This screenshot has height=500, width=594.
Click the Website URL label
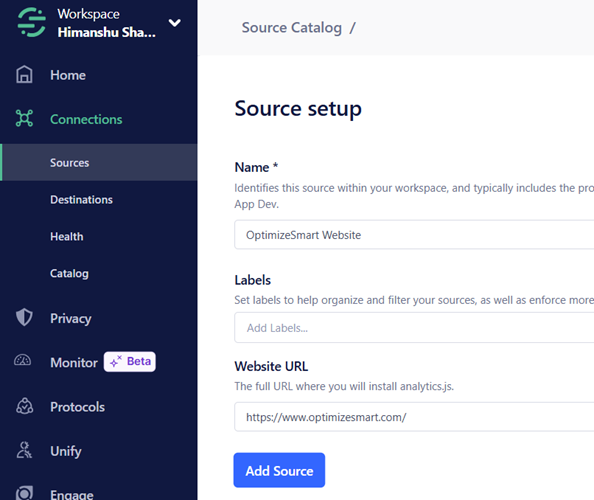coord(271,366)
